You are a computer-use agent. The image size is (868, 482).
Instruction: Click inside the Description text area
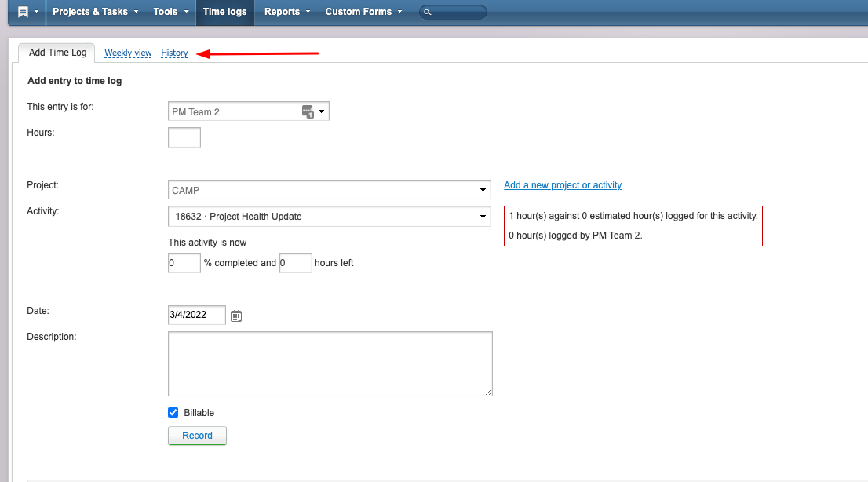[330, 364]
